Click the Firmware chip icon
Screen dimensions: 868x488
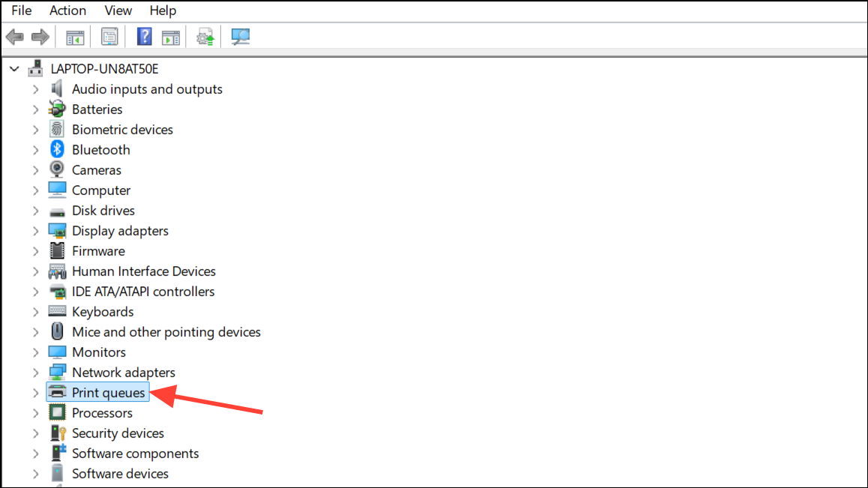(57, 251)
